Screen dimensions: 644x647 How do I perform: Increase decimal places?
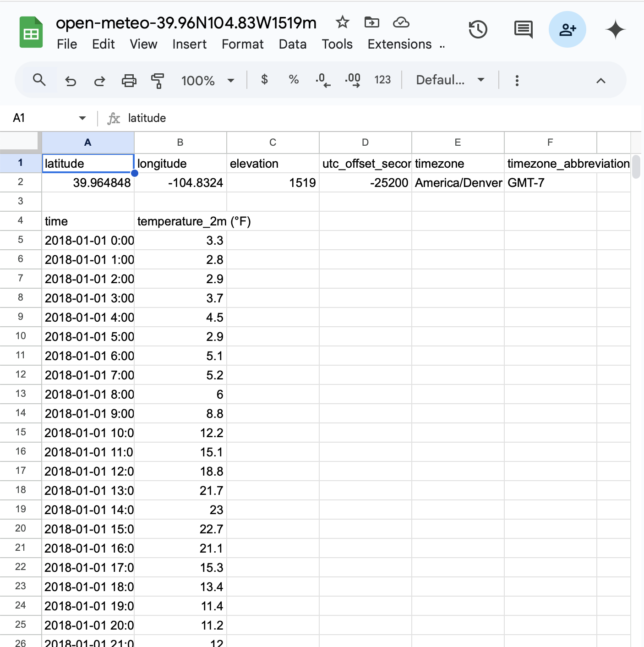[353, 80]
